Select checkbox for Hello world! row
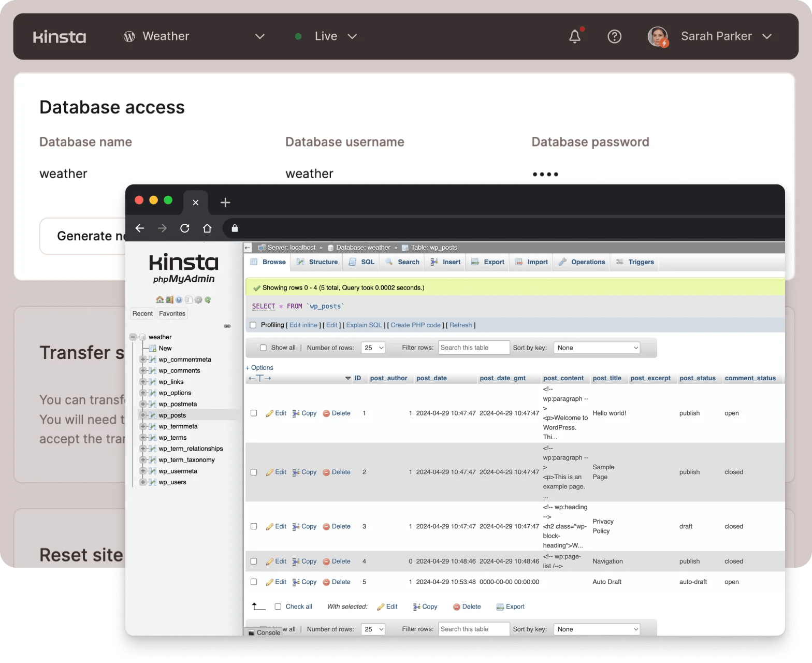 coord(254,413)
